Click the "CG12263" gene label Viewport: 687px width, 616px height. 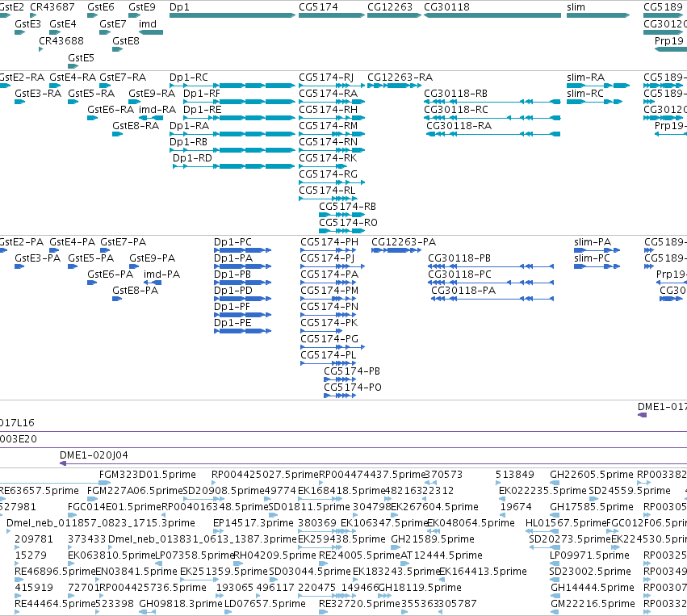[389, 7]
